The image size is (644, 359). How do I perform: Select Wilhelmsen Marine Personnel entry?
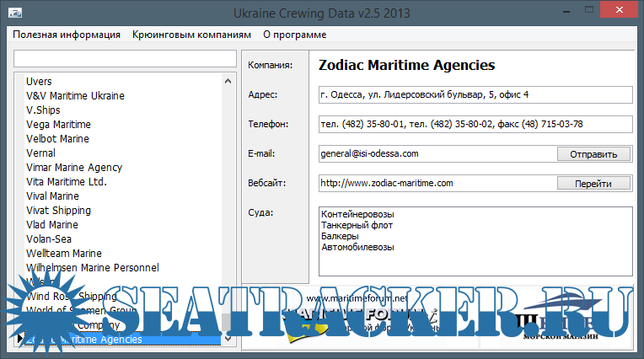pos(93,268)
